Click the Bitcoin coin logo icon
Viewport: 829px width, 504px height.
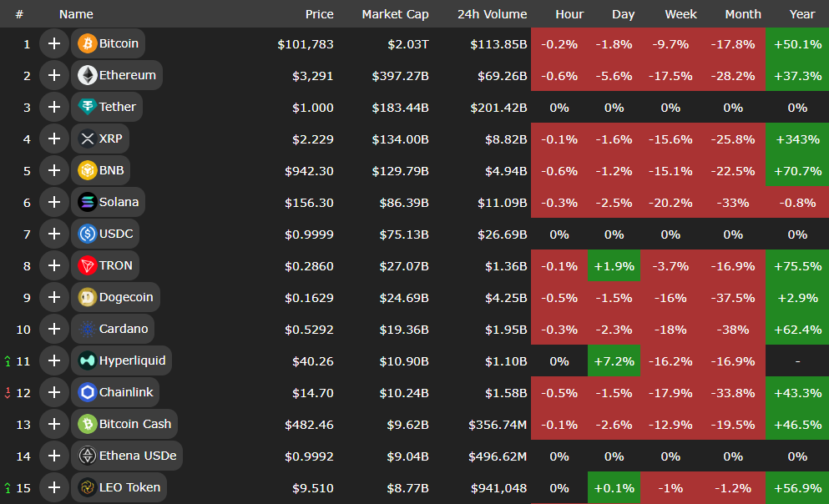point(87,43)
